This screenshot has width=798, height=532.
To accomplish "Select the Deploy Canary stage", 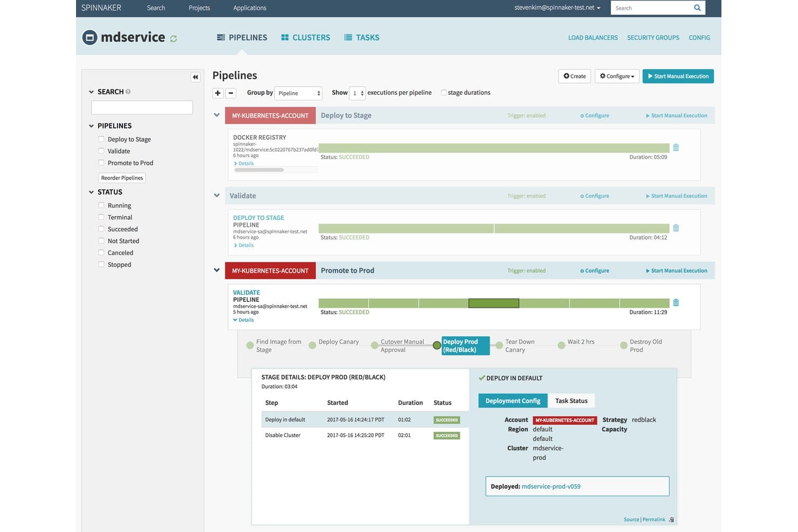I will coord(312,346).
